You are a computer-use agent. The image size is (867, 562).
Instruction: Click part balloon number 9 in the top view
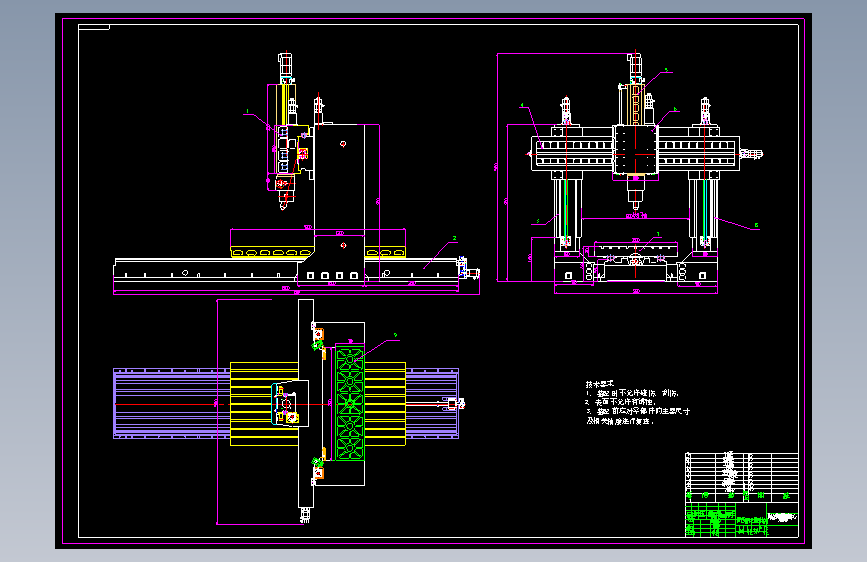coord(395,335)
